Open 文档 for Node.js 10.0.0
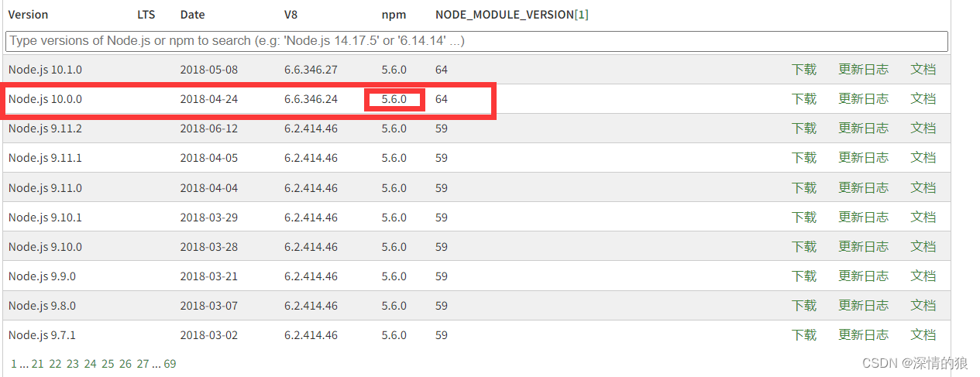This screenshot has width=980, height=377. point(923,99)
